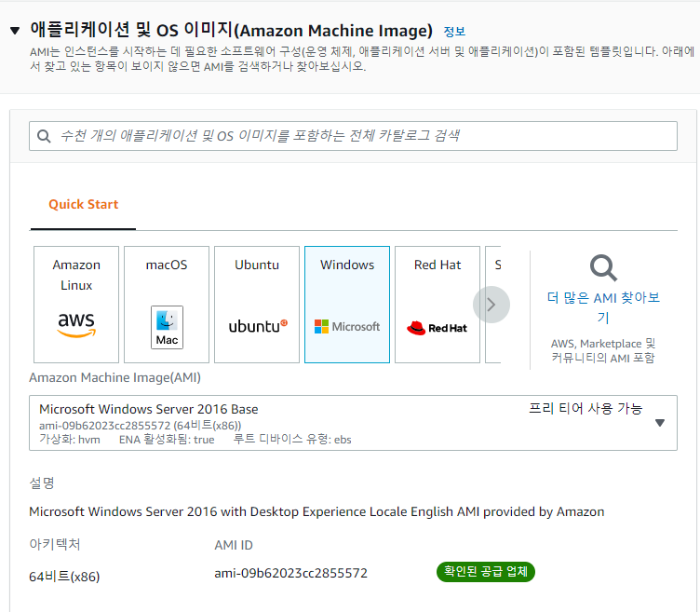Click the Red Hat logo
700x612 pixels.
point(437,328)
